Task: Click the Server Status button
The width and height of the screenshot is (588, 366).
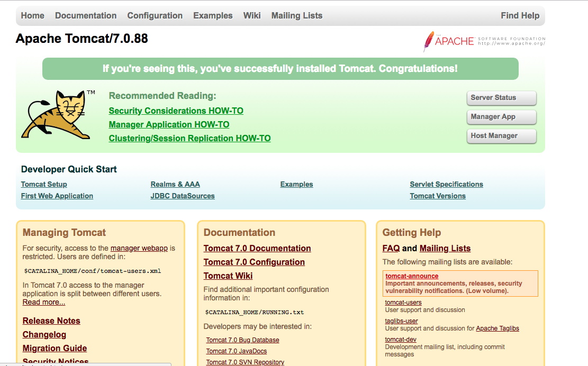Action: coord(501,98)
